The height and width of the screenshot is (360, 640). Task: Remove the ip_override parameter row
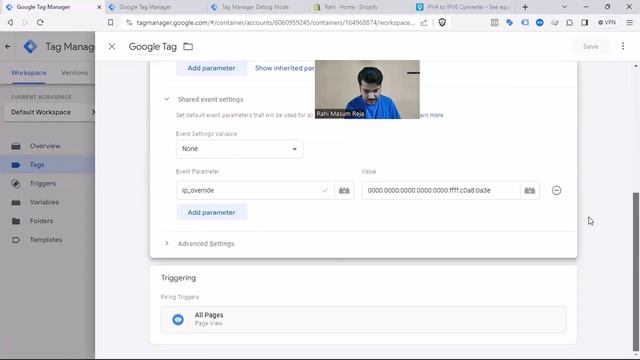pos(556,191)
